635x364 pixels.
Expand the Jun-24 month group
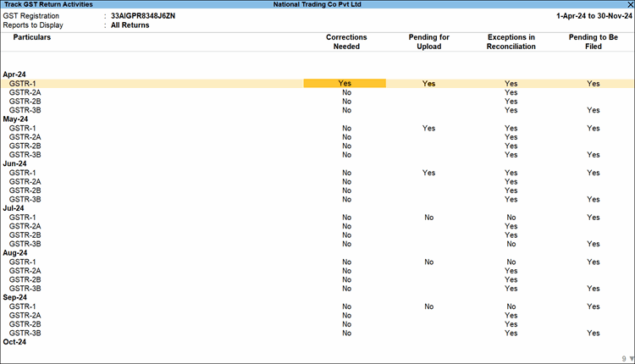click(x=14, y=163)
